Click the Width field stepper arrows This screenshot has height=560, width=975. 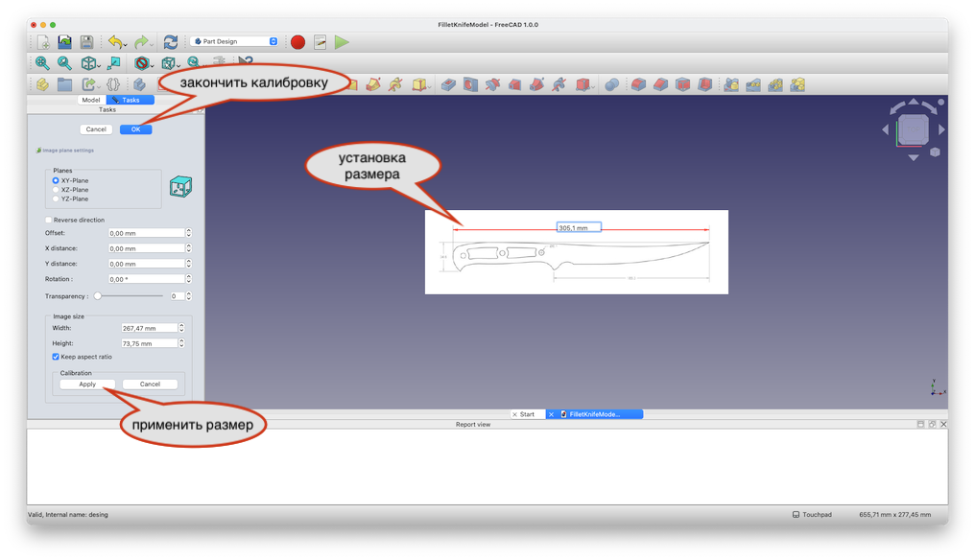point(182,328)
